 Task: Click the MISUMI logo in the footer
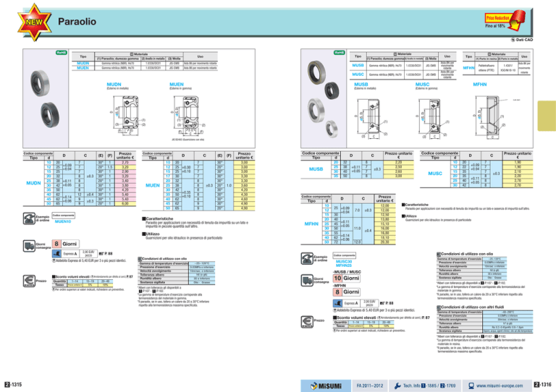pos(327,386)
